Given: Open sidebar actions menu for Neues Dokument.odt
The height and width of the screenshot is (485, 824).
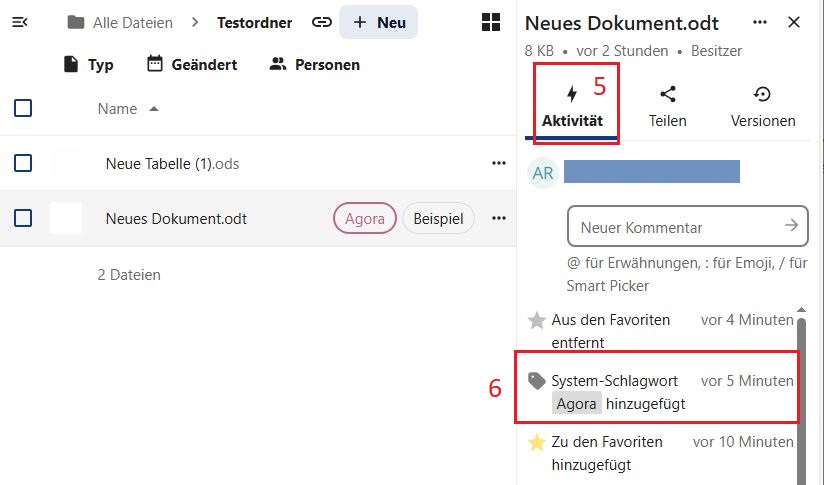Looking at the screenshot, I should pos(760,22).
